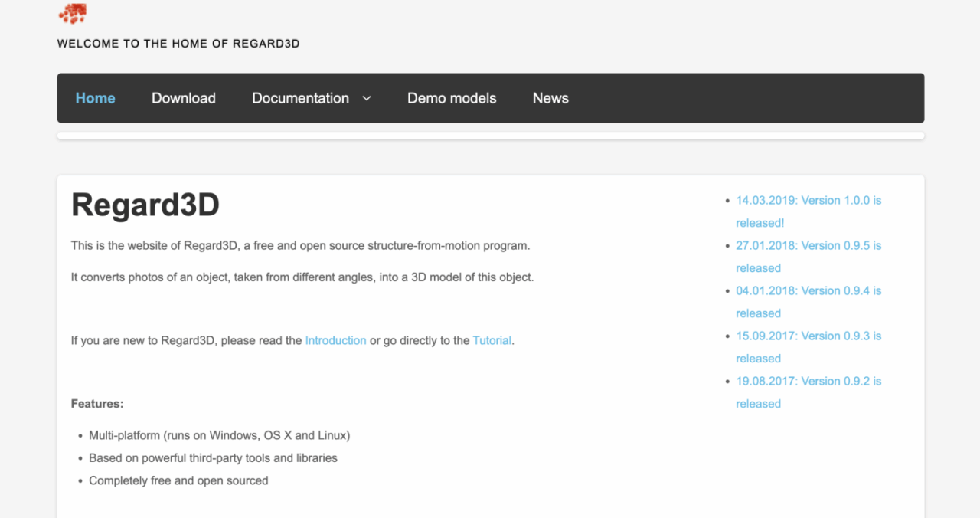Expand the chevron next to Documentation
This screenshot has width=980, height=518.
[367, 98]
